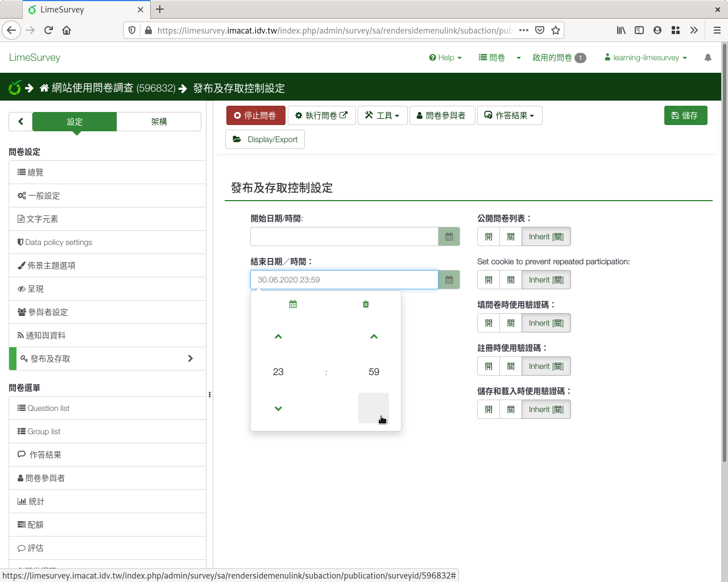Click the minute value 59

coord(374,372)
